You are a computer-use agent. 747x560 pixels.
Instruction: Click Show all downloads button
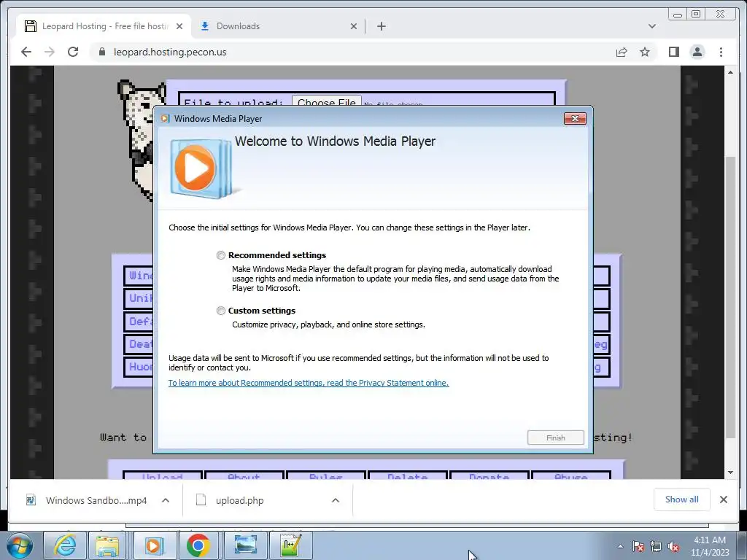coord(682,499)
